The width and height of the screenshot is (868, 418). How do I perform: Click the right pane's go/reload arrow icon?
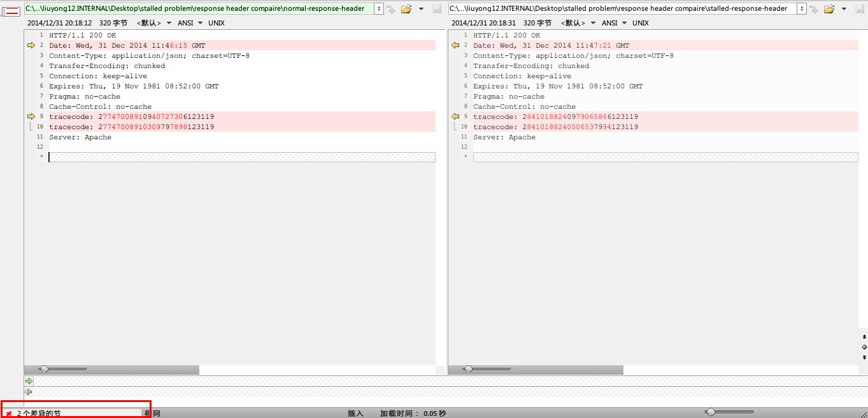[x=814, y=9]
